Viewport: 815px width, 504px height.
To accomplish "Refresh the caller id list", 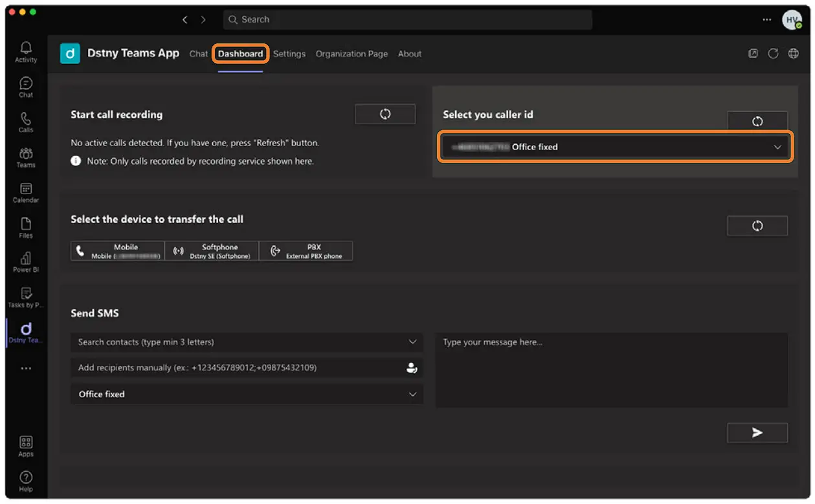I will pos(757,121).
